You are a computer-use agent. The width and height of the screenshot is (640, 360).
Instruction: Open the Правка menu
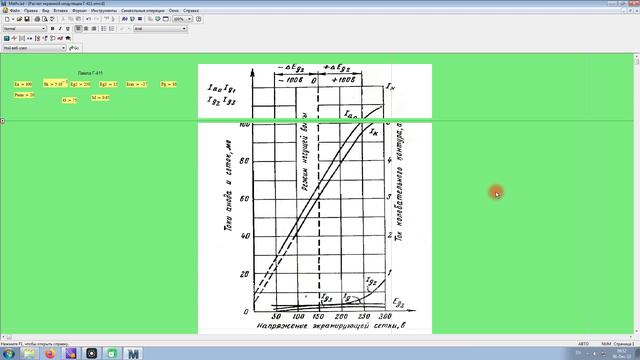tap(31, 10)
